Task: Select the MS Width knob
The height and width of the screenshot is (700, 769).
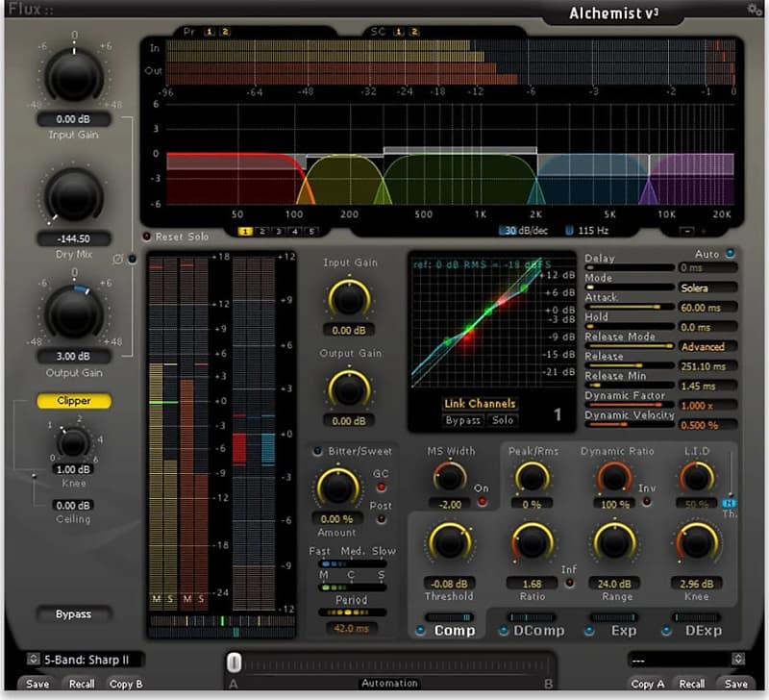Action: tap(448, 477)
